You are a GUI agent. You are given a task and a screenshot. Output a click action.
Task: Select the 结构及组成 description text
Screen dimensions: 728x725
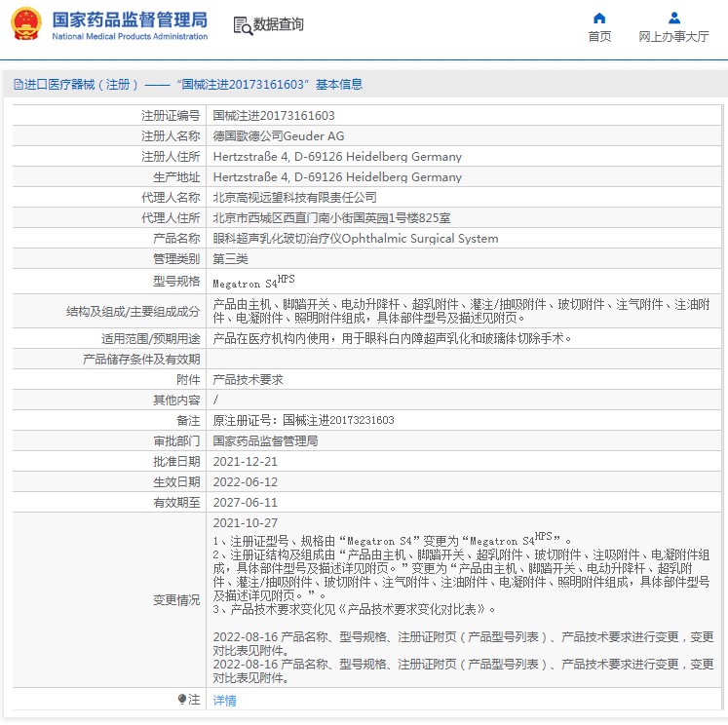point(461,311)
